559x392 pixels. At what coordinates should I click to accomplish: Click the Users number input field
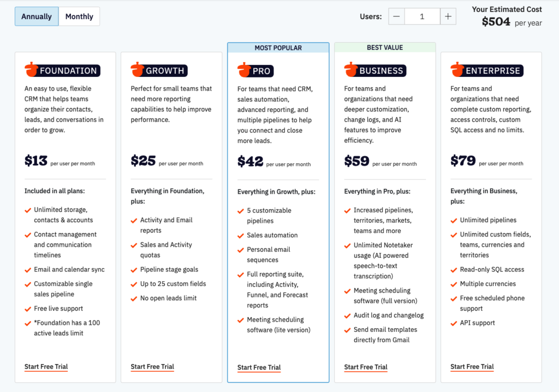point(422,16)
